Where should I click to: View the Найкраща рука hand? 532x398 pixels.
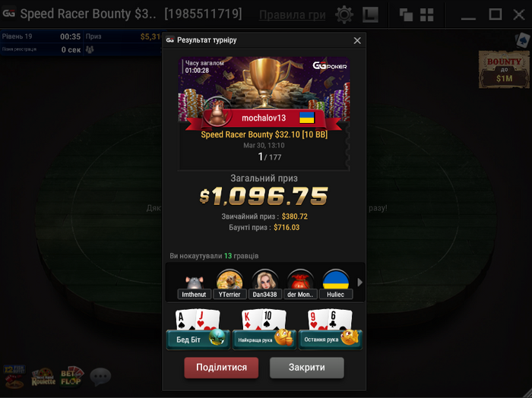[x=264, y=330]
